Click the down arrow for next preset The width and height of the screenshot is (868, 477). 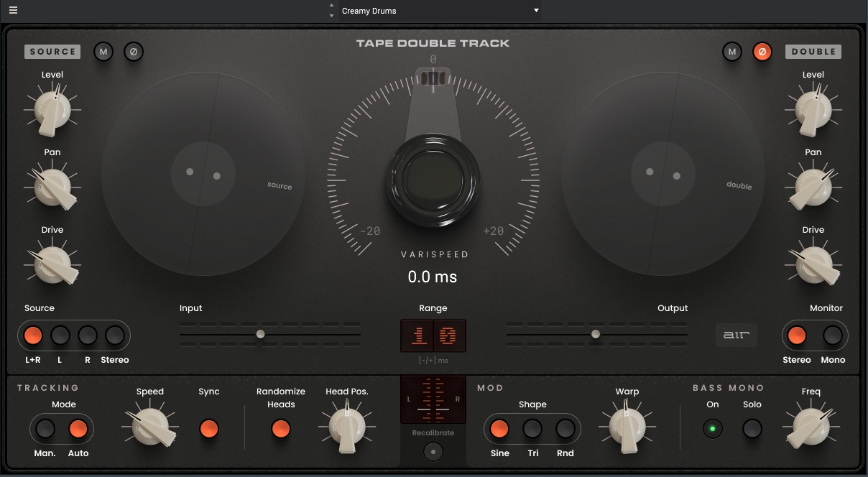331,14
